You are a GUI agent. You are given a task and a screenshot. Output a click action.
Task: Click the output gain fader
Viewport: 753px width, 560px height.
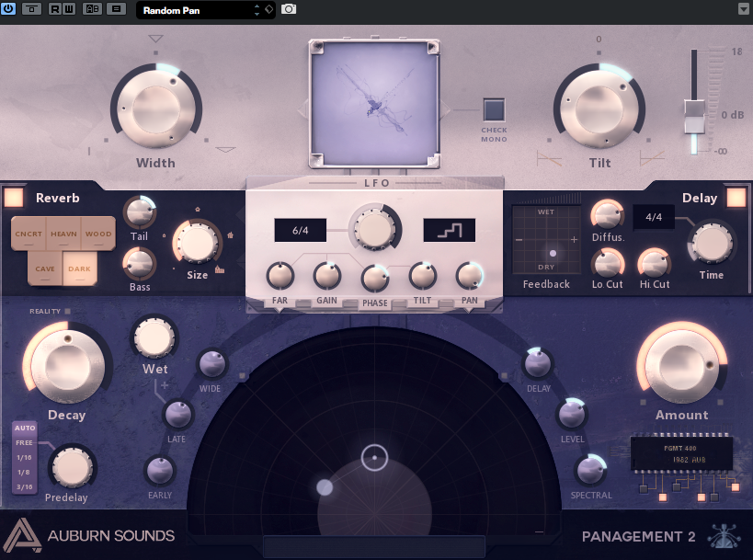tap(694, 116)
